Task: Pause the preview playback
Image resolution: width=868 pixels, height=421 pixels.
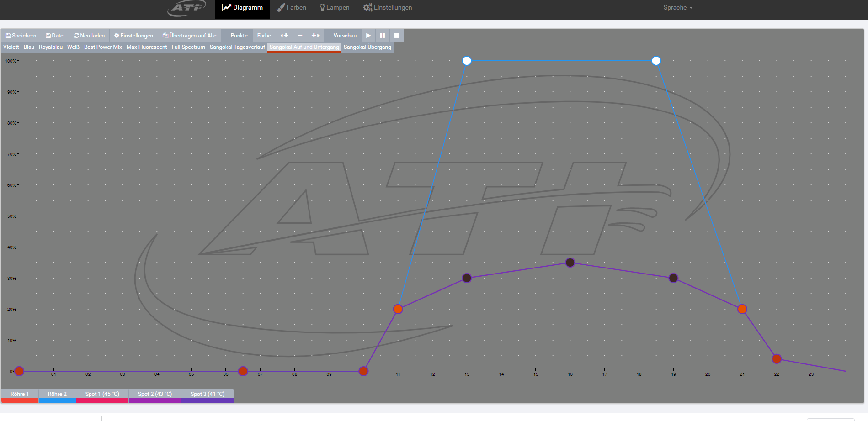Action: coord(382,36)
